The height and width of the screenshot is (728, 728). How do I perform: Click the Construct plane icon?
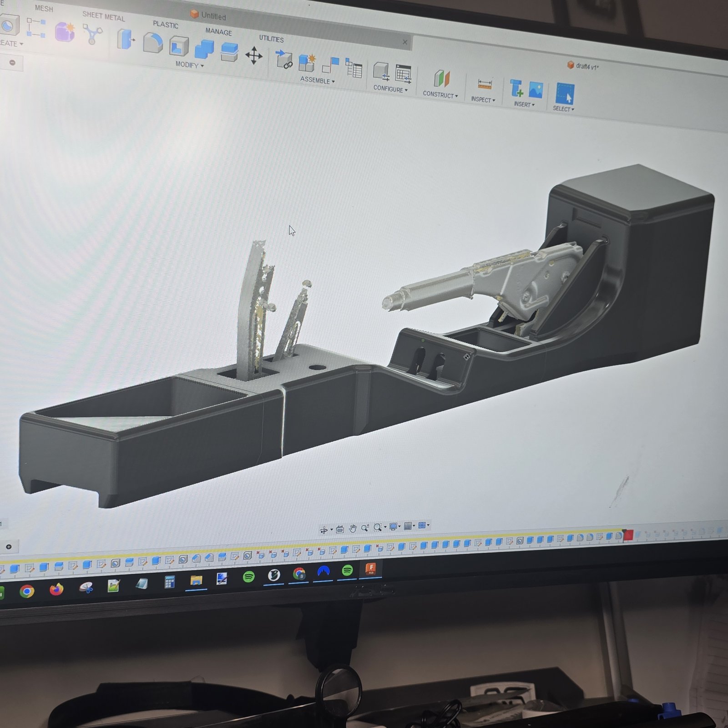pos(441,79)
